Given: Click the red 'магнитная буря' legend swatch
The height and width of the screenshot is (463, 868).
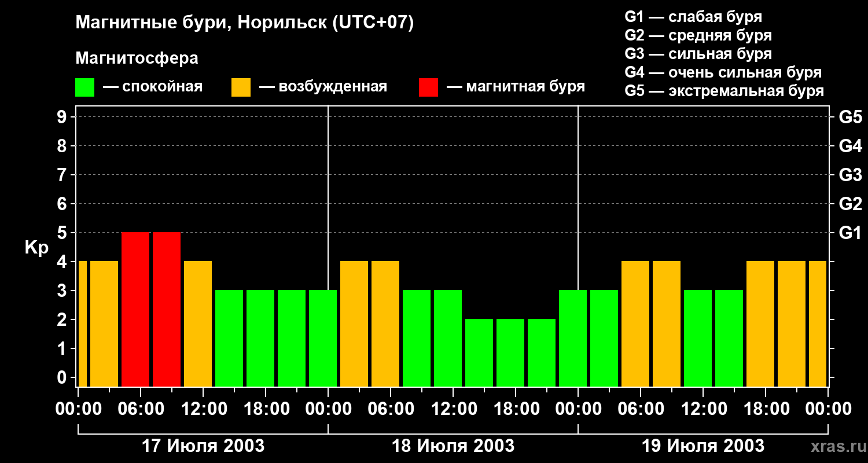Looking at the screenshot, I should (x=429, y=87).
